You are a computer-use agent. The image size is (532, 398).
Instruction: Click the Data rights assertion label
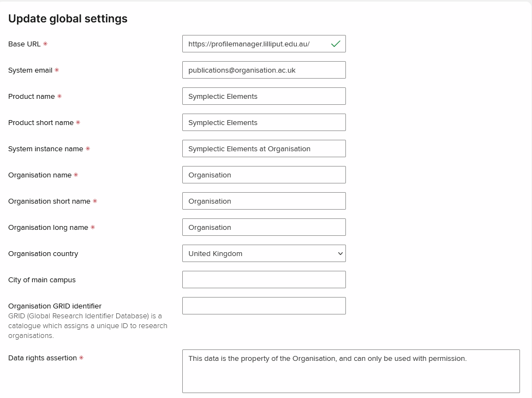(x=43, y=358)
